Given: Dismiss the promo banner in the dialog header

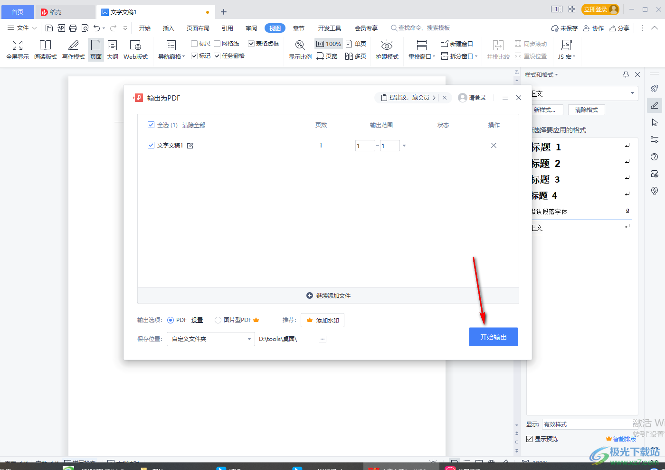Looking at the screenshot, I should 444,98.
